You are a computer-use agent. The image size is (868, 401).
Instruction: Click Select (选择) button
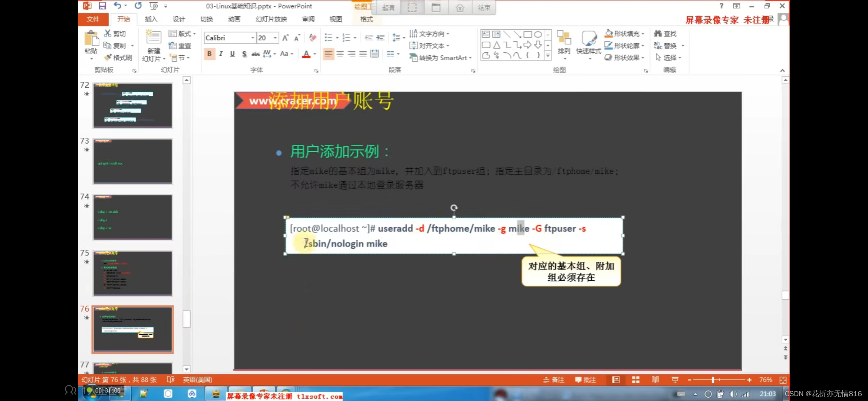668,58
